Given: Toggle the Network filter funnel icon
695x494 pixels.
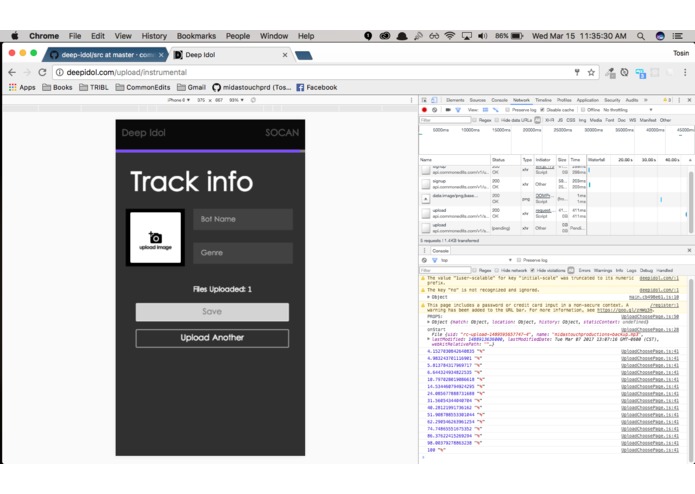Looking at the screenshot, I should coord(458,109).
